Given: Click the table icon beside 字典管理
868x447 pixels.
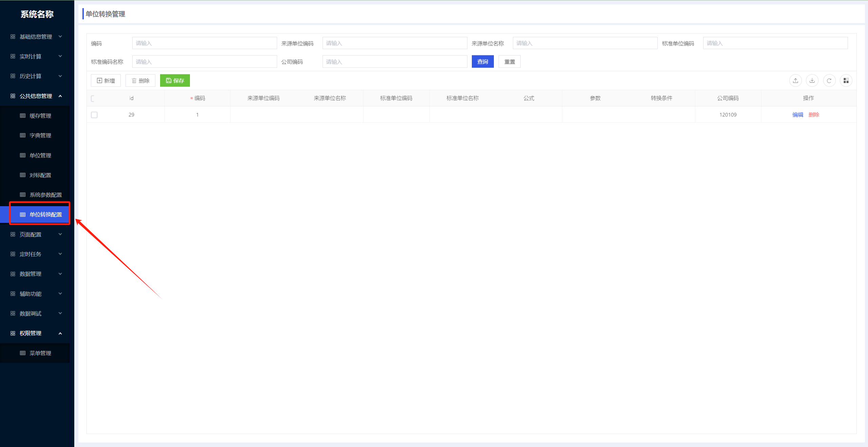Looking at the screenshot, I should (23, 135).
